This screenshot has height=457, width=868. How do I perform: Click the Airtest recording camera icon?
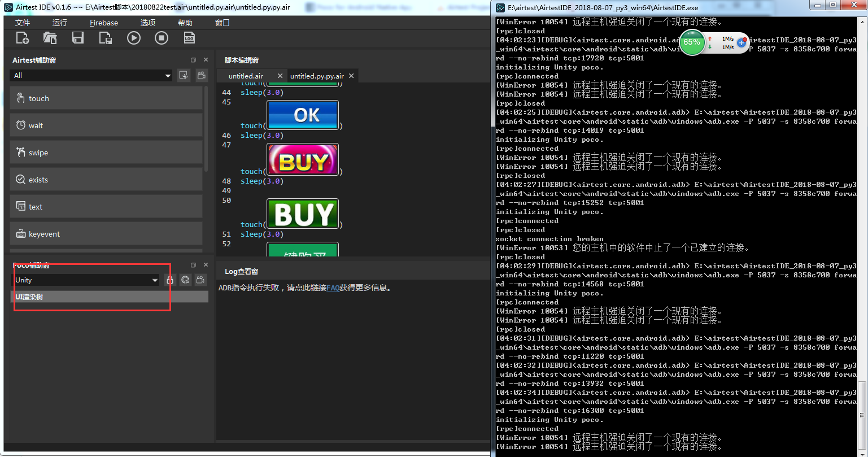[x=200, y=76]
